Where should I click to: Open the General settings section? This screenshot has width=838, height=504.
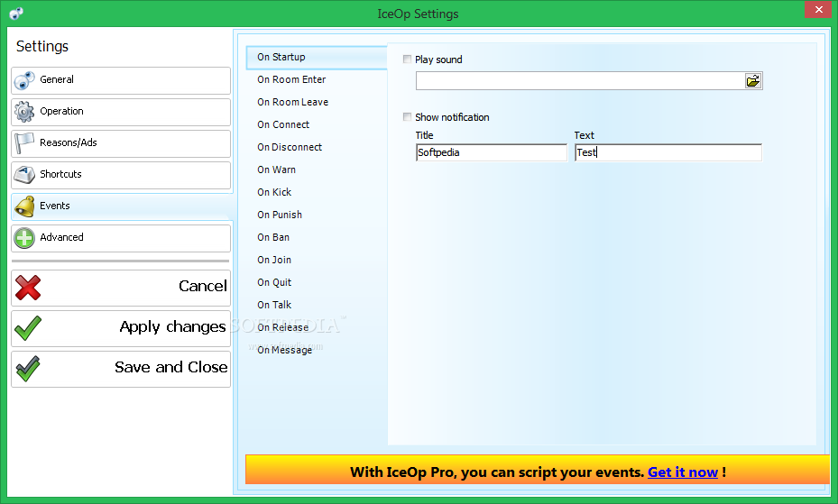coord(121,80)
